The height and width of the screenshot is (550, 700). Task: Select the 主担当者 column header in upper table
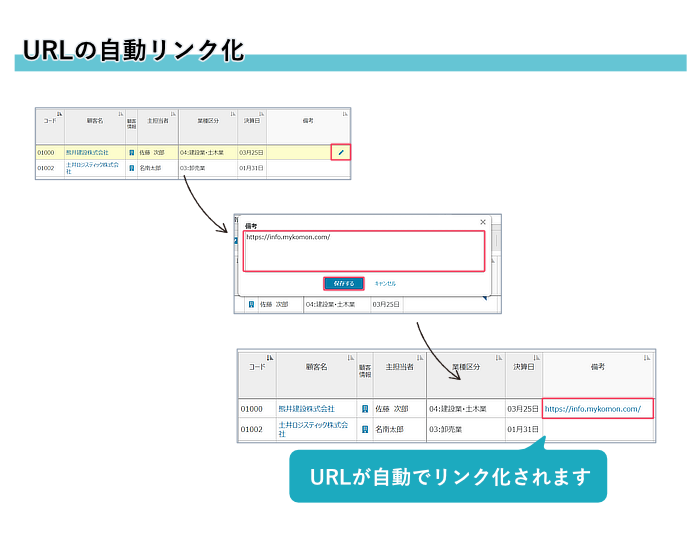(156, 120)
